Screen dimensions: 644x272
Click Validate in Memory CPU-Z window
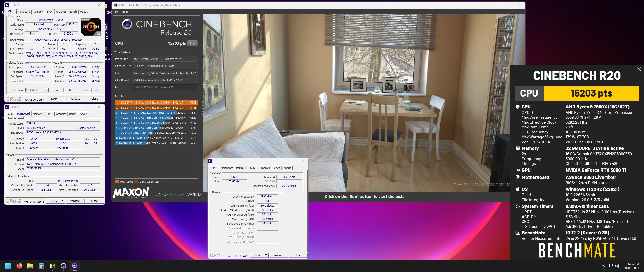coord(278,255)
